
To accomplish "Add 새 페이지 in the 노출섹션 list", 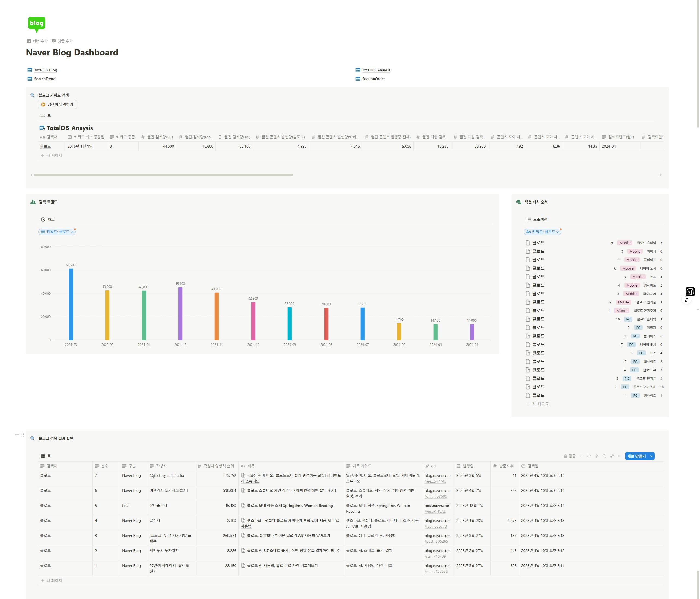I will pyautogui.click(x=538, y=404).
